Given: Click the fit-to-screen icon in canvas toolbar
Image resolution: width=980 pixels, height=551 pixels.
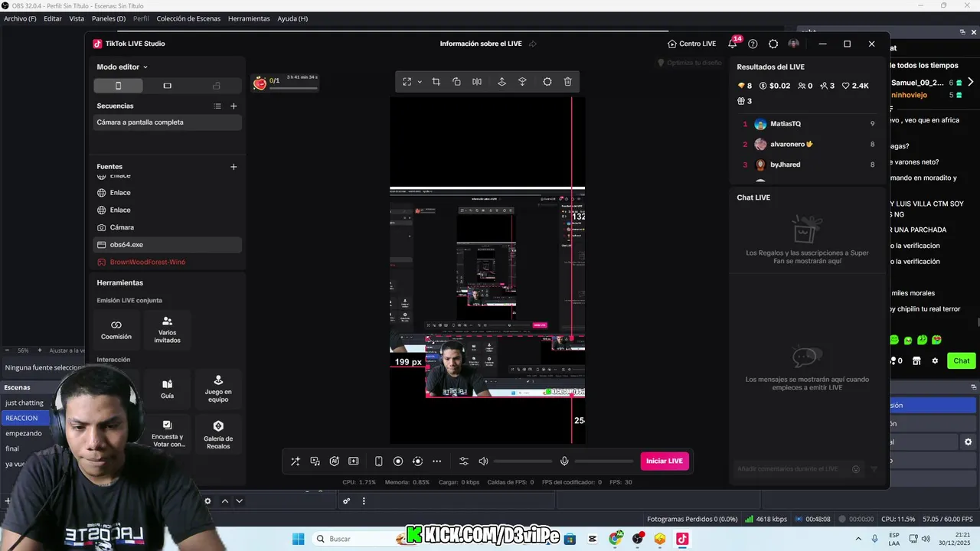Looking at the screenshot, I should pyautogui.click(x=407, y=82).
